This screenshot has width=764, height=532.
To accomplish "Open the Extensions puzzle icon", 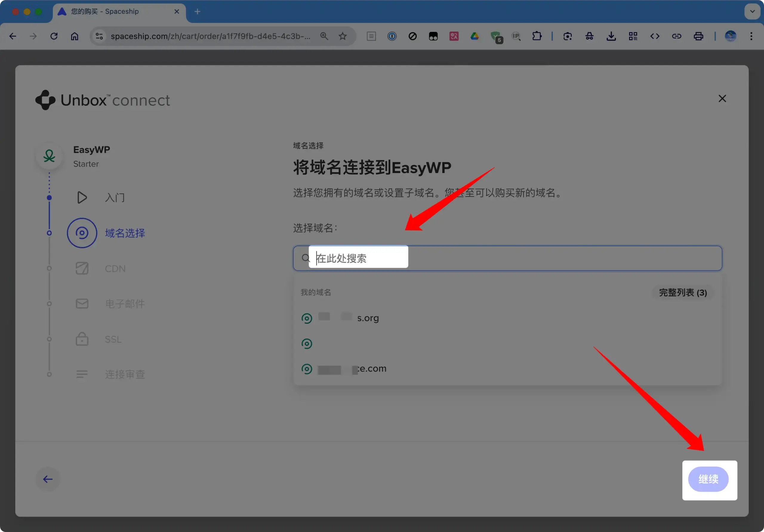I will [537, 36].
